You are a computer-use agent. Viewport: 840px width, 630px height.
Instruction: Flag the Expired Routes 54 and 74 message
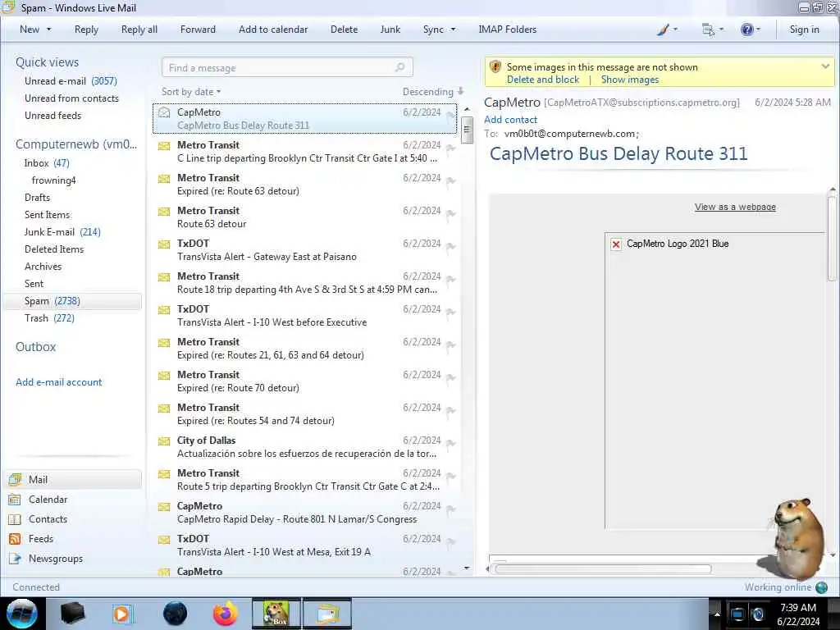450,412
